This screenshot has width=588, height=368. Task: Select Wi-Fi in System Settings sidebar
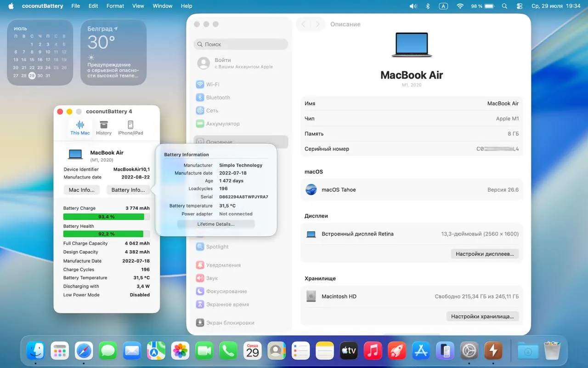click(241, 84)
